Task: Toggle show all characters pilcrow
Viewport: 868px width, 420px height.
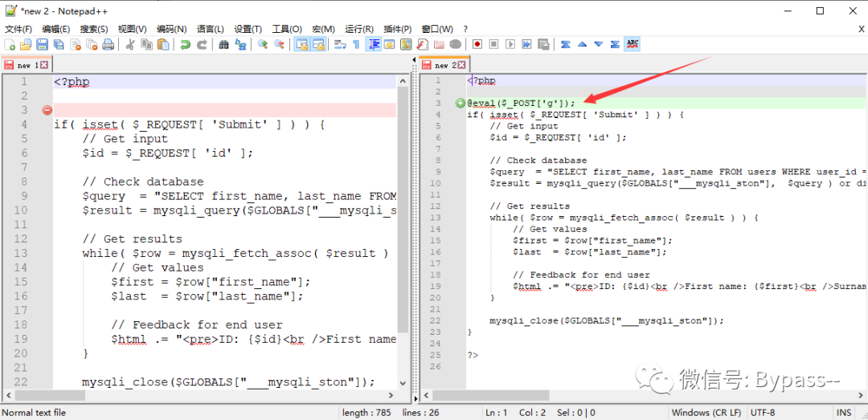Action: (356, 44)
